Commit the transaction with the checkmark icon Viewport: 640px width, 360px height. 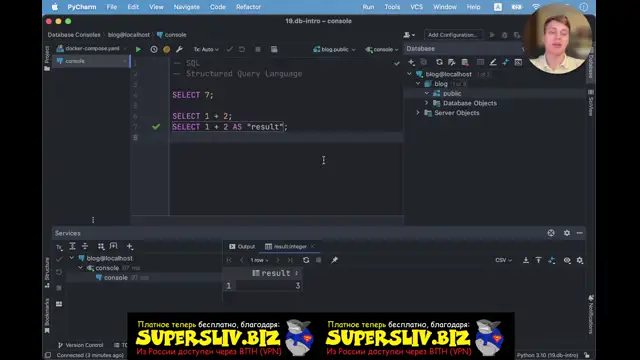point(230,49)
